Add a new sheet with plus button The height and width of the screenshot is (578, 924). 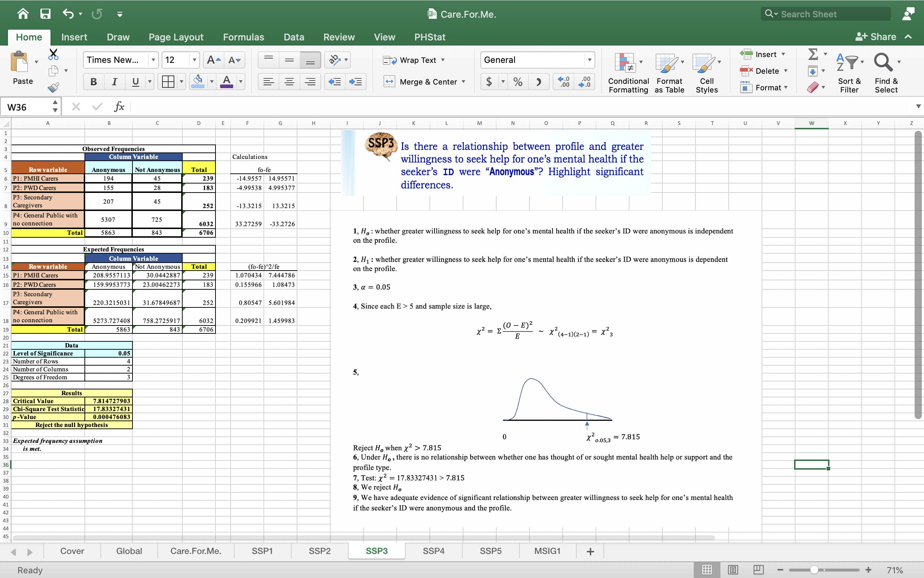590,551
